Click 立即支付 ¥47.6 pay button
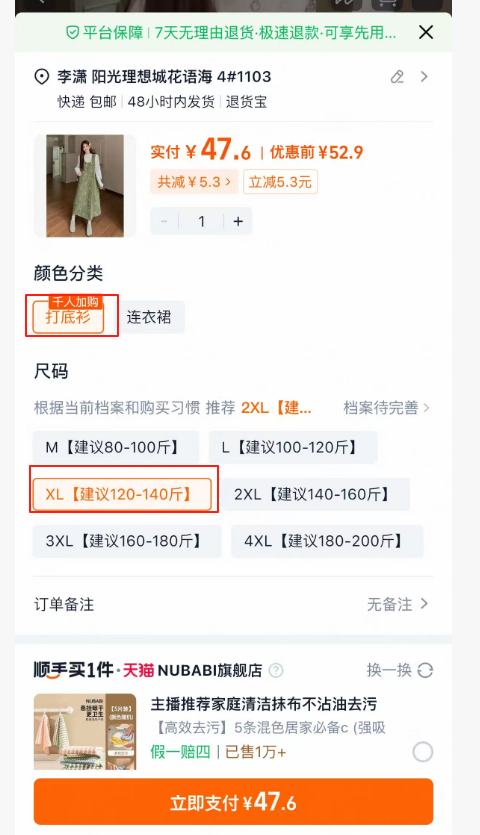Viewport: 480px width, 835px height. (233, 802)
